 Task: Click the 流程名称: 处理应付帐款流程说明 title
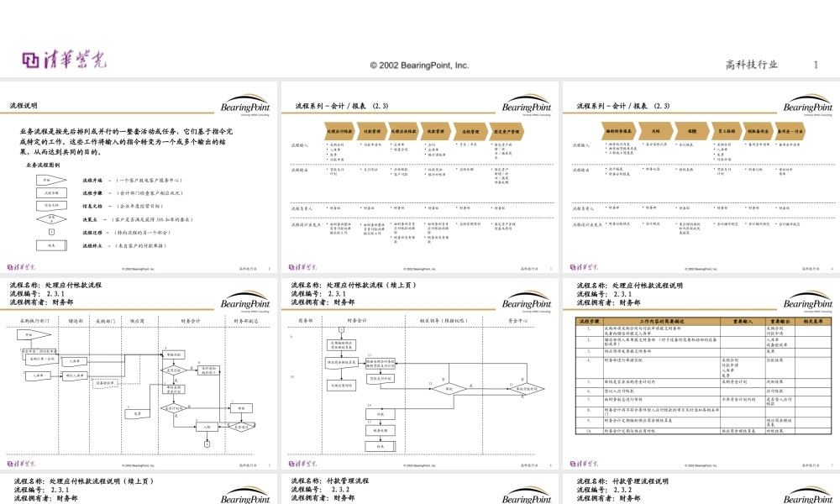tap(629, 286)
